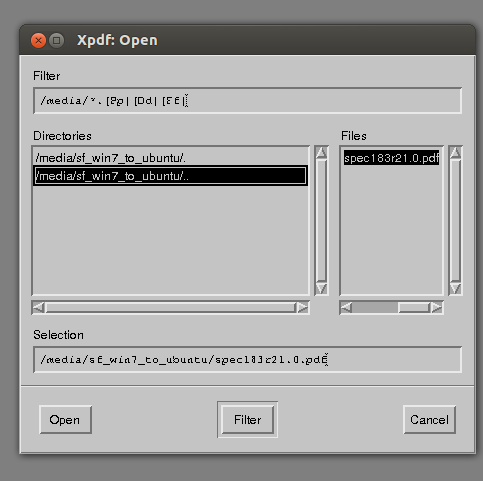
Task: Click inside the Filter text field
Action: point(247,101)
